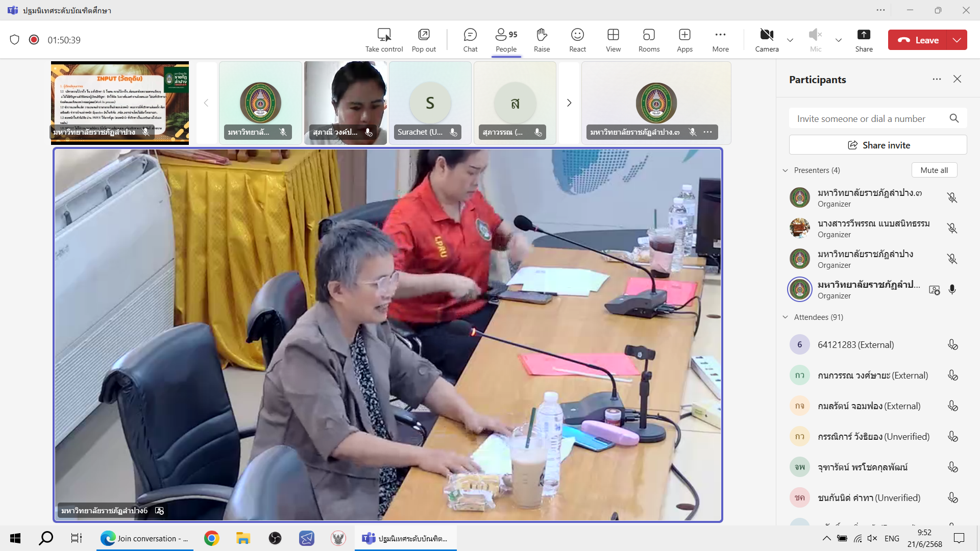Switch to Edge Join conversation window

tap(145, 538)
